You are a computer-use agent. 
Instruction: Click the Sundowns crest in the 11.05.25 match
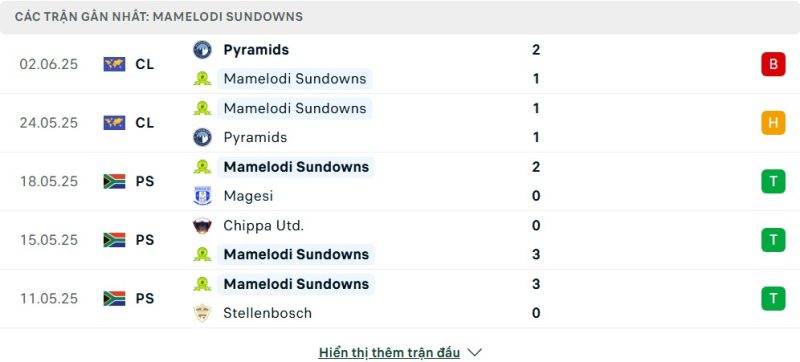point(203,284)
